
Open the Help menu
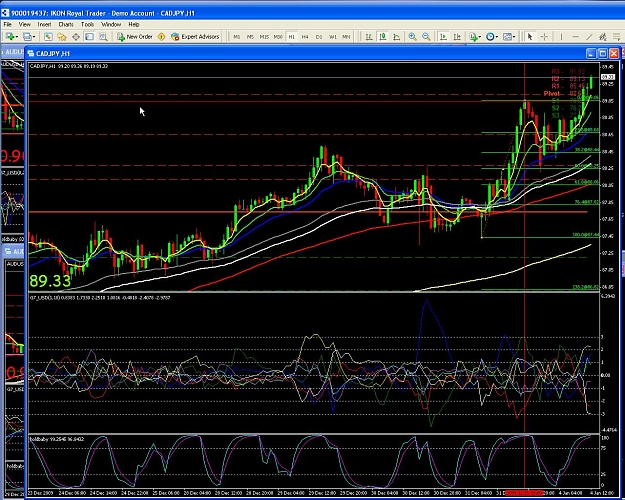tap(134, 24)
